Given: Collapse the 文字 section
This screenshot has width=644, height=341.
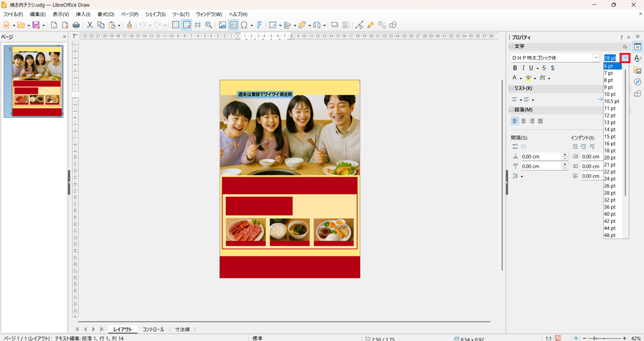Looking at the screenshot, I should (511, 46).
